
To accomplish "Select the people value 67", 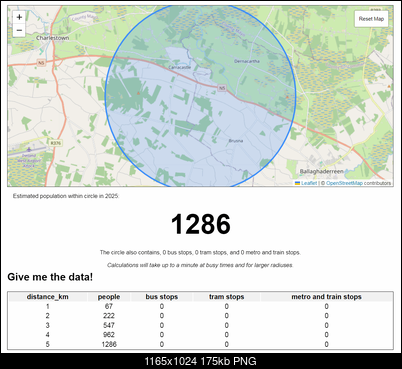I will pyautogui.click(x=109, y=306).
